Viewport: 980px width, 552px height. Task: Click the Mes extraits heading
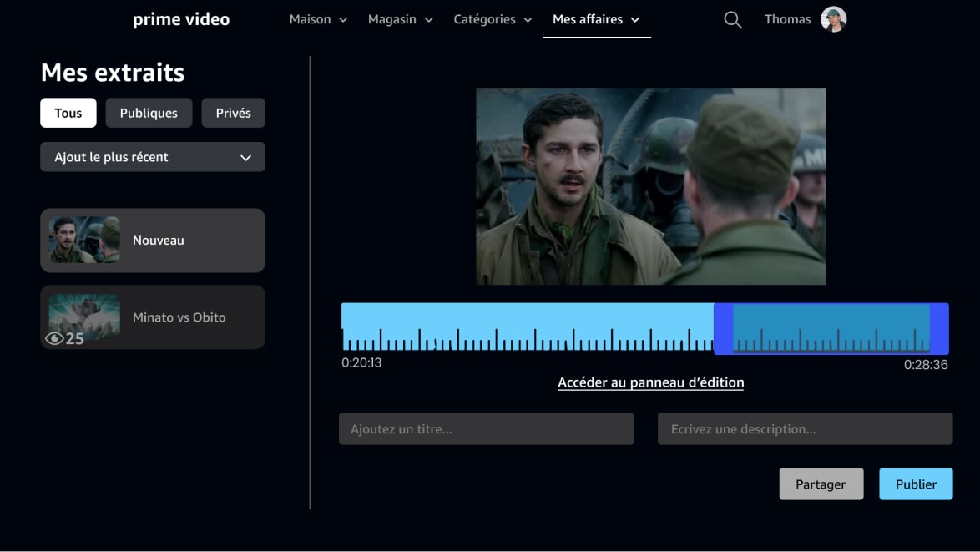click(x=113, y=73)
